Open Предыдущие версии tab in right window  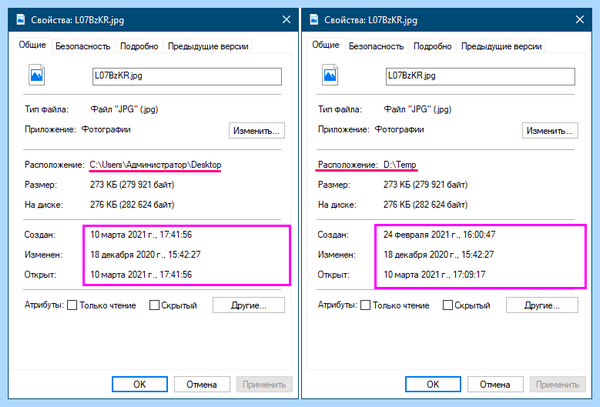click(x=501, y=46)
